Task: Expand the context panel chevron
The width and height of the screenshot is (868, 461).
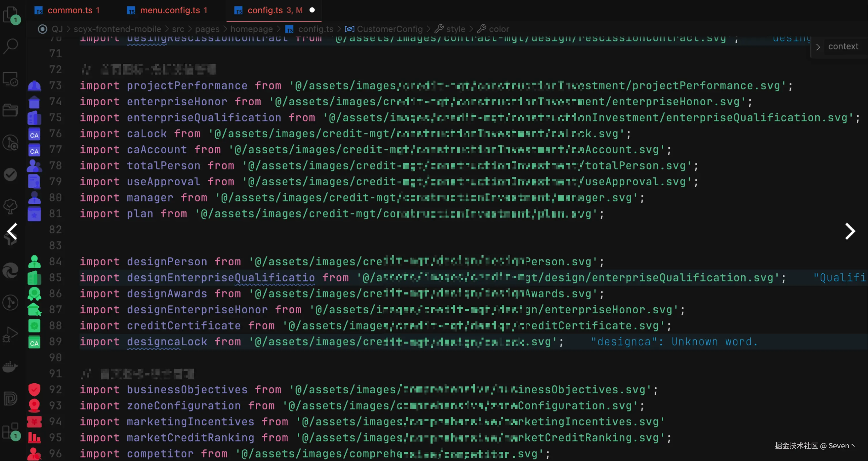Action: coord(818,47)
